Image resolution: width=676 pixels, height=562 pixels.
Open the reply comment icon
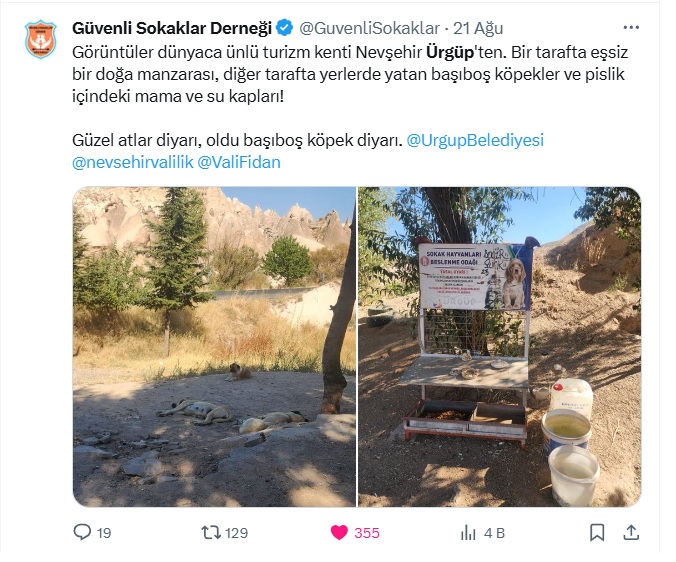point(82,532)
